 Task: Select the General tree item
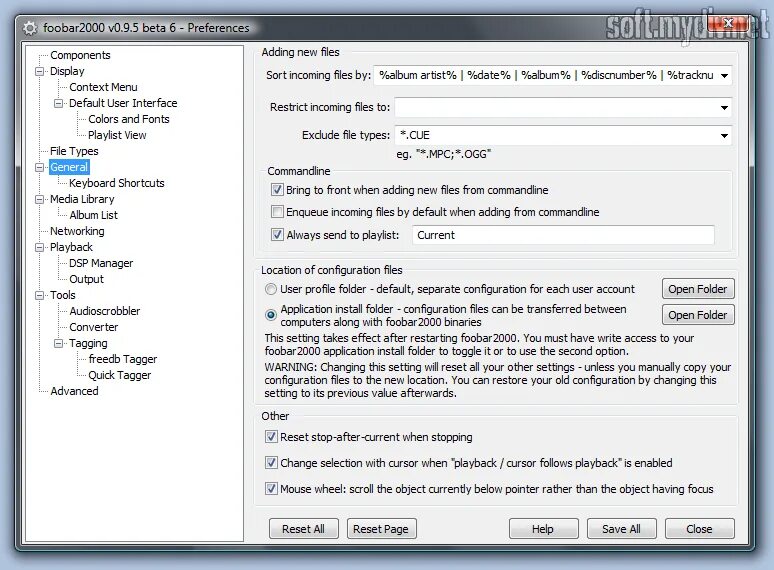69,167
